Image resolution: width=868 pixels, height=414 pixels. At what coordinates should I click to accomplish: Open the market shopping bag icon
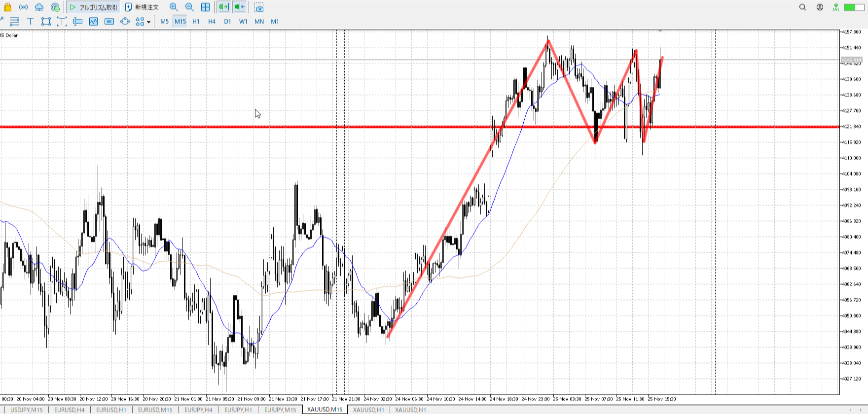point(7,7)
